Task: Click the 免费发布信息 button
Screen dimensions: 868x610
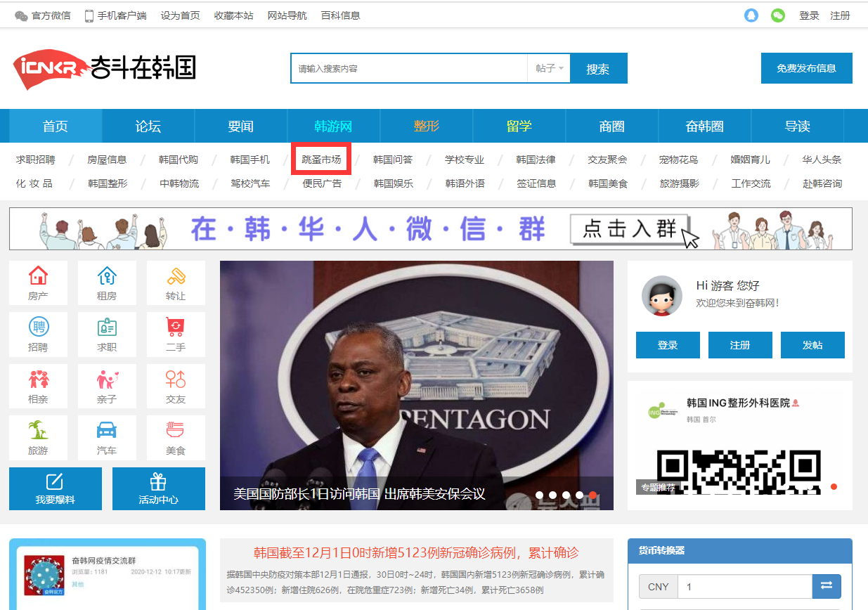Action: pos(806,68)
